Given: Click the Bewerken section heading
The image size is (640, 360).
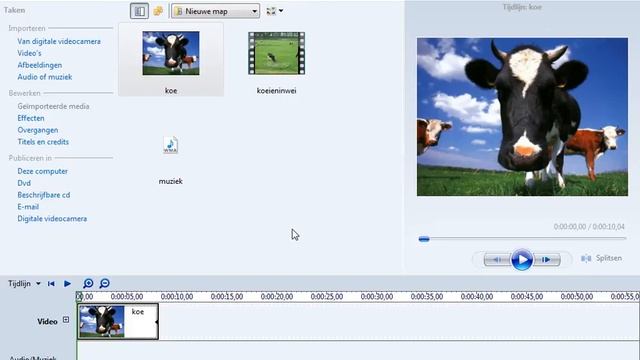Looking at the screenshot, I should tap(24, 93).
